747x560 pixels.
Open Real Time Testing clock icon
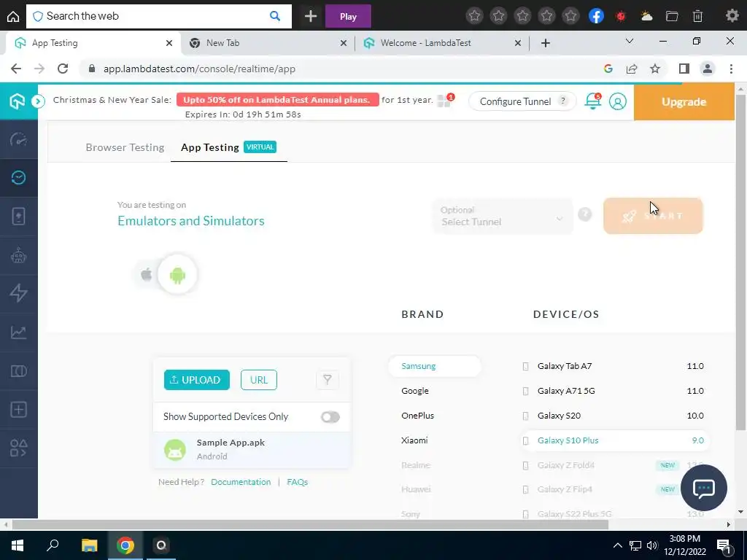point(18,178)
